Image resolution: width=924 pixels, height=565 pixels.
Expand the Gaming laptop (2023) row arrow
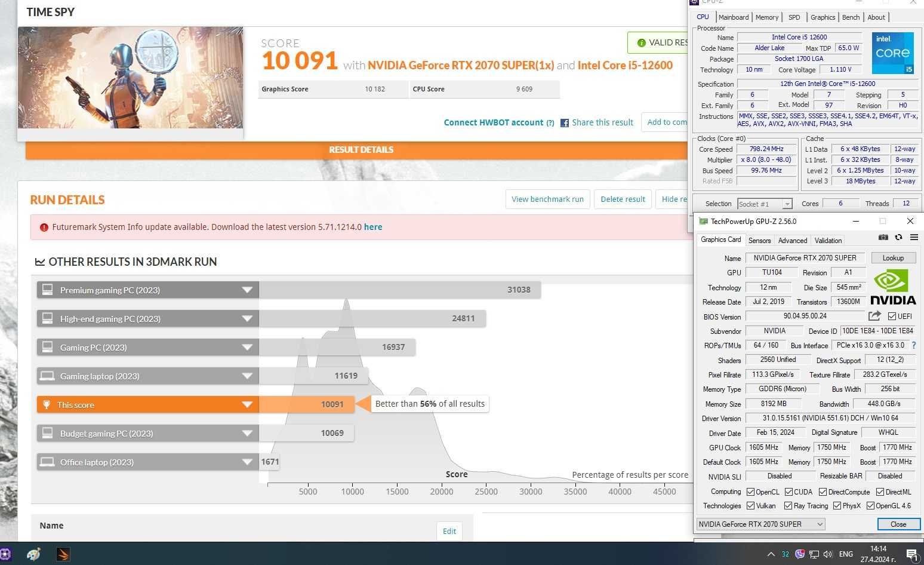[x=247, y=376]
